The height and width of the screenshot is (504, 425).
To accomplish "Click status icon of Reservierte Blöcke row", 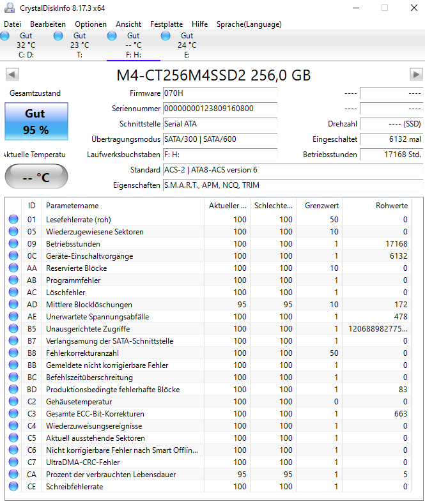I will point(13,268).
